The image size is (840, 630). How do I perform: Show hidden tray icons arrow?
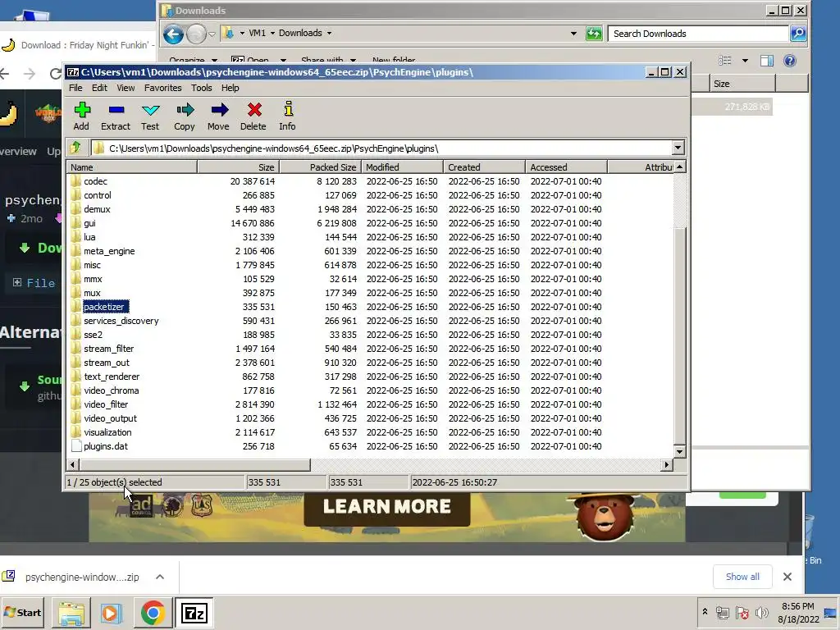coord(705,611)
